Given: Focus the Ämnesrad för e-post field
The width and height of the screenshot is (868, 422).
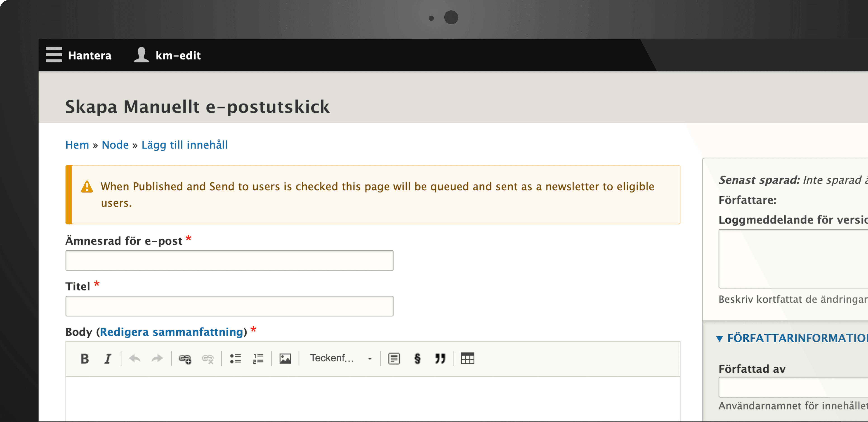Looking at the screenshot, I should pyautogui.click(x=229, y=261).
